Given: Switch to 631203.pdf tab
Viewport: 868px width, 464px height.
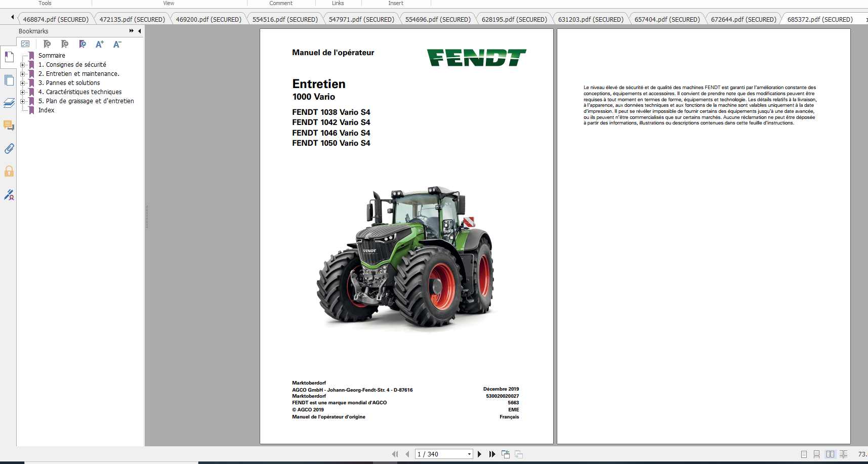Looking at the screenshot, I should pos(591,19).
